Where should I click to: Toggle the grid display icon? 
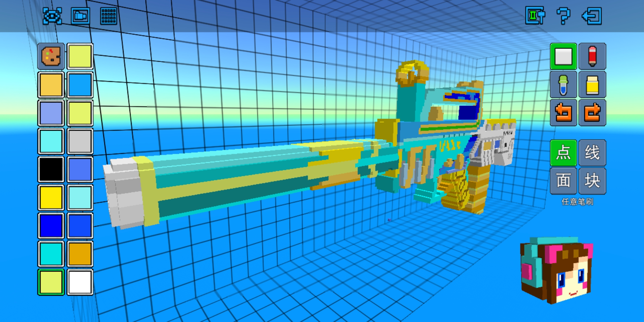pos(109,16)
